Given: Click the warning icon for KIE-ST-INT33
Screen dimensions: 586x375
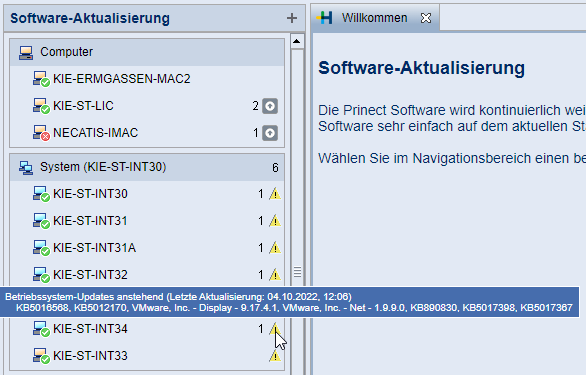Looking at the screenshot, I should point(275,356).
